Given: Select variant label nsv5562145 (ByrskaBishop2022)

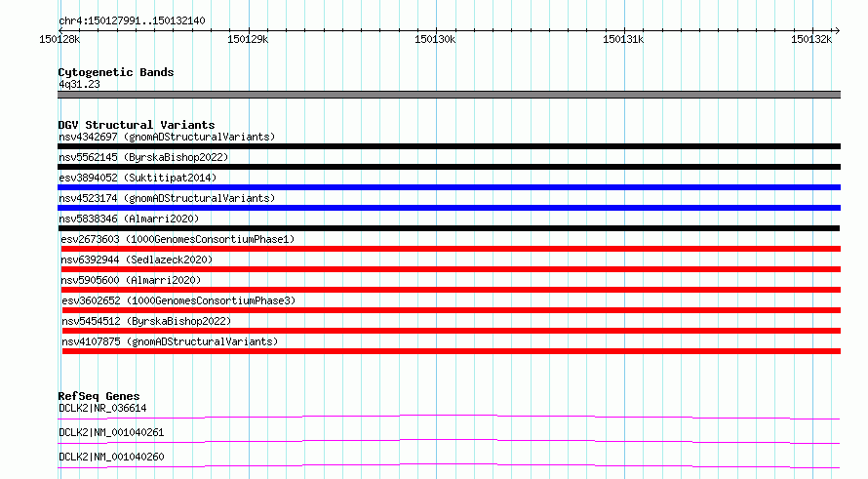Looking at the screenshot, I should 143,157.
